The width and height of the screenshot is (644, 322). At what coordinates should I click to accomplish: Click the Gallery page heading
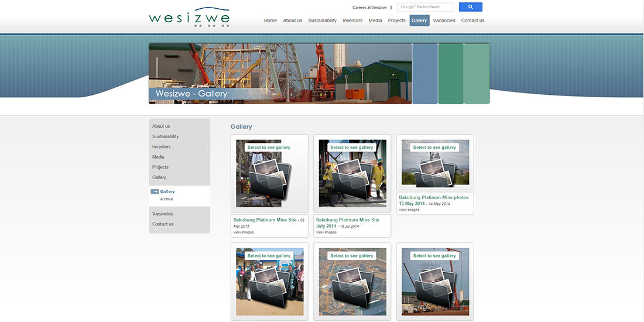241,127
